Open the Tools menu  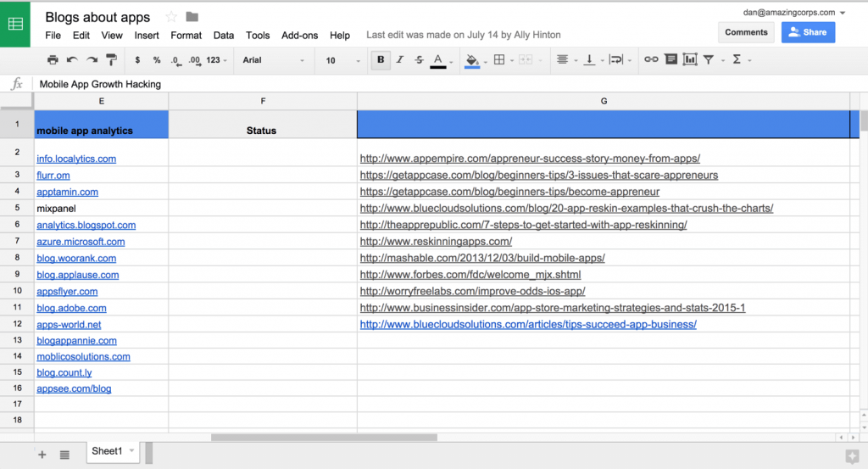point(258,36)
